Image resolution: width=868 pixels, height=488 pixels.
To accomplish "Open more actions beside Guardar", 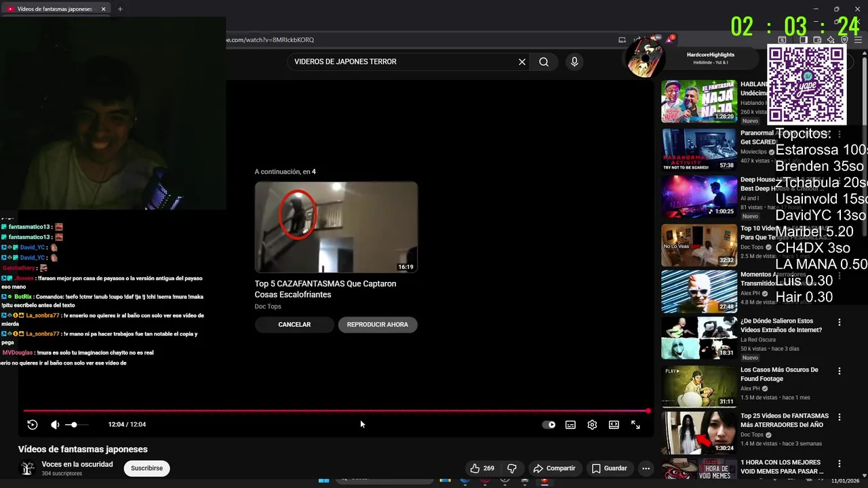I will tap(646, 468).
